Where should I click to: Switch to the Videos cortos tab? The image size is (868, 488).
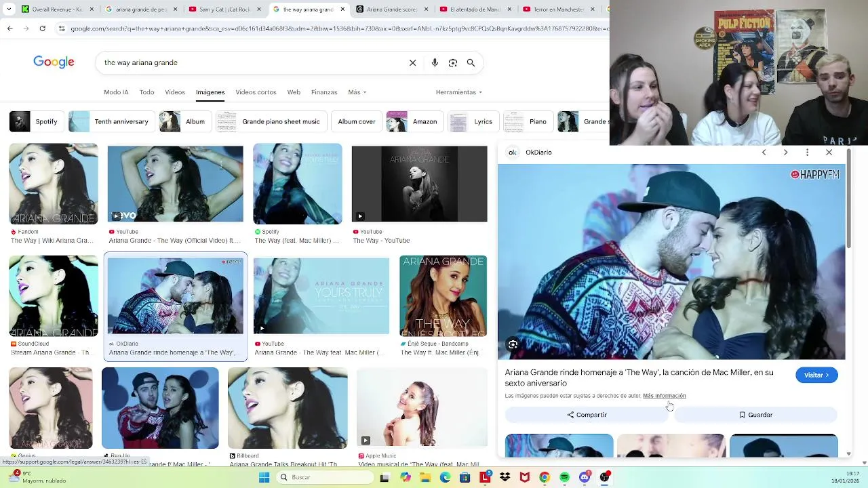pyautogui.click(x=256, y=92)
